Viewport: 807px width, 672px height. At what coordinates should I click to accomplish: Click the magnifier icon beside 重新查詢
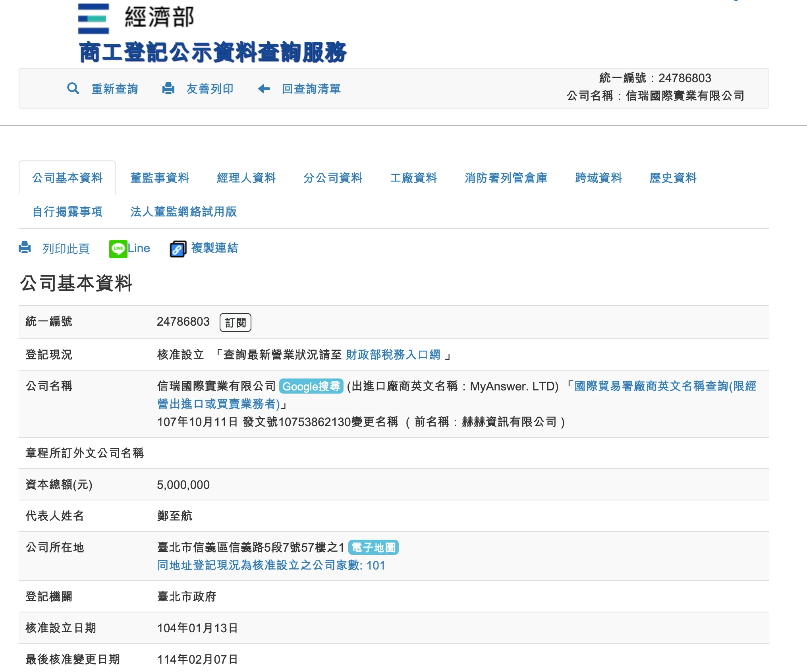(73, 88)
